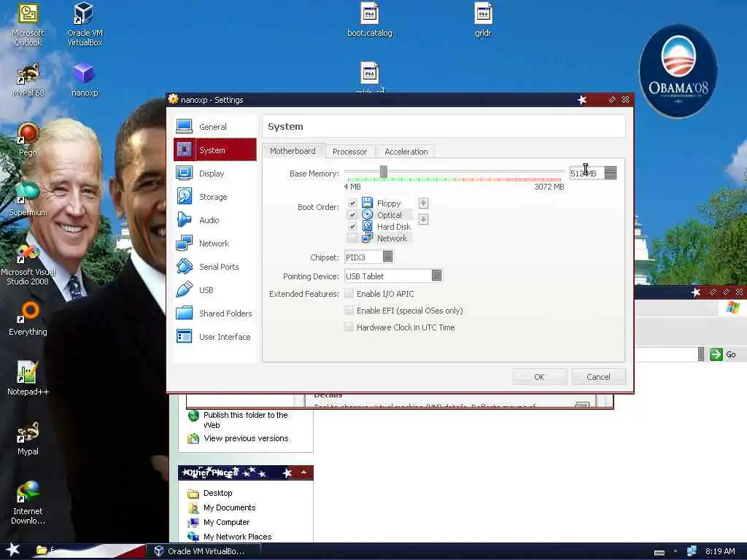Uncheck Hard Disk in boot order

pyautogui.click(x=352, y=226)
